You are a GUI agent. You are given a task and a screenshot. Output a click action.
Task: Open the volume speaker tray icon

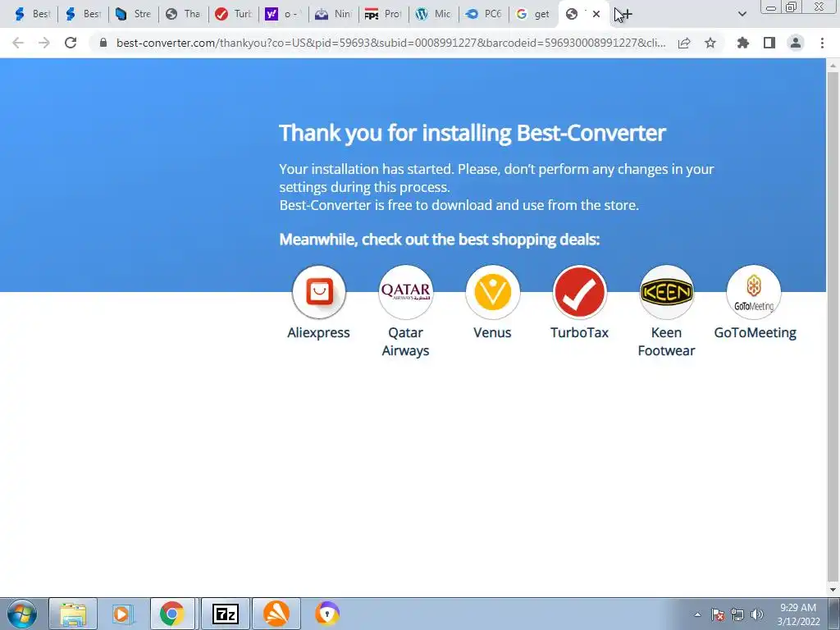[x=756, y=614]
